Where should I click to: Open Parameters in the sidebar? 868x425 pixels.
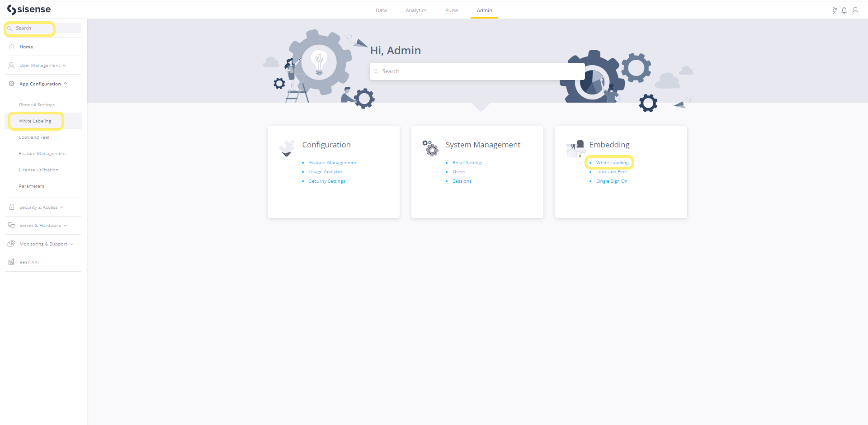(x=32, y=186)
